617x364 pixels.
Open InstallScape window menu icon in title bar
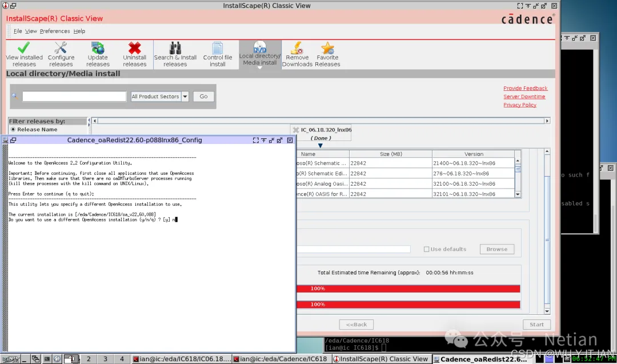point(6,6)
